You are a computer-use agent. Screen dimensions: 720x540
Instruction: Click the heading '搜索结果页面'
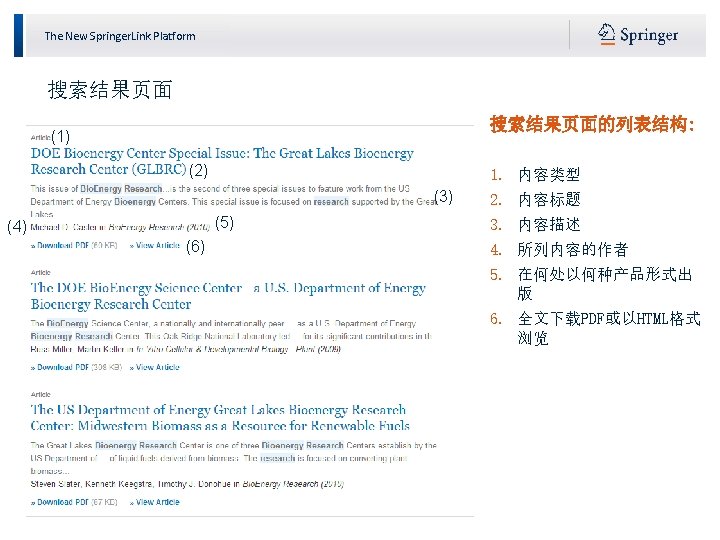(x=110, y=90)
